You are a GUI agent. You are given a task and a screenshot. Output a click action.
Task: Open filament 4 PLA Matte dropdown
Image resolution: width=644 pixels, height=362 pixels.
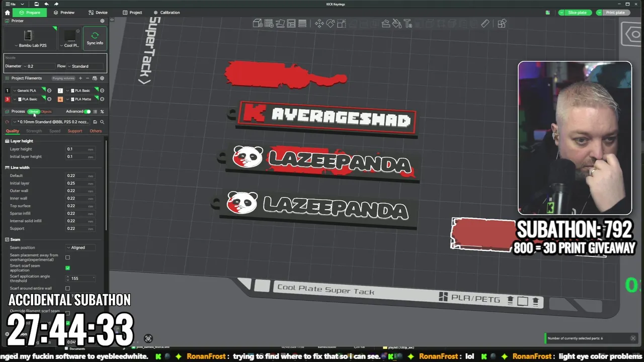pyautogui.click(x=80, y=99)
